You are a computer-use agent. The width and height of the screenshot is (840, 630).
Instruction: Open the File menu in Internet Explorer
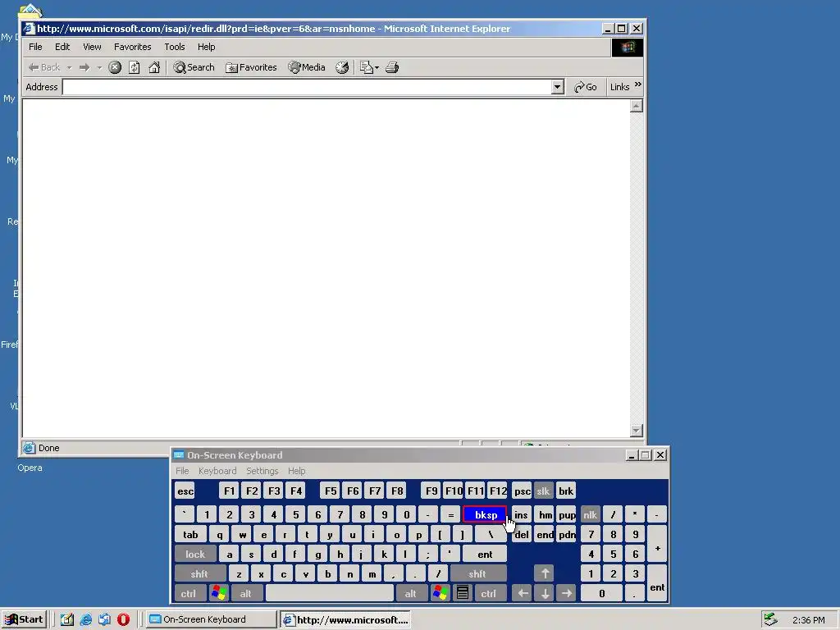click(x=35, y=47)
